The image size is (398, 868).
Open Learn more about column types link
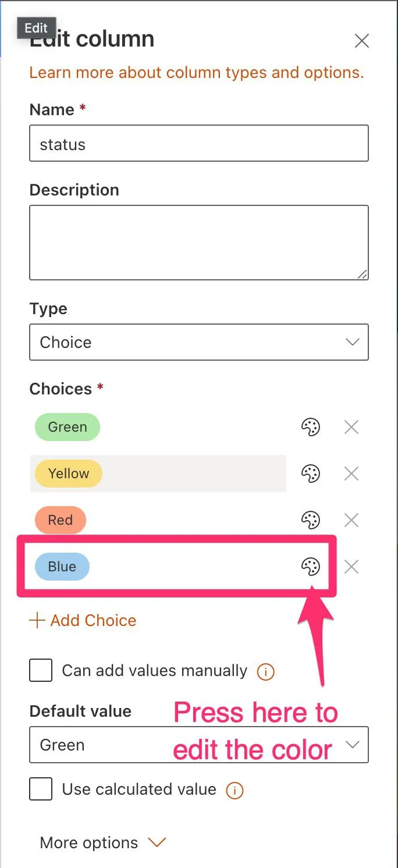[196, 73]
